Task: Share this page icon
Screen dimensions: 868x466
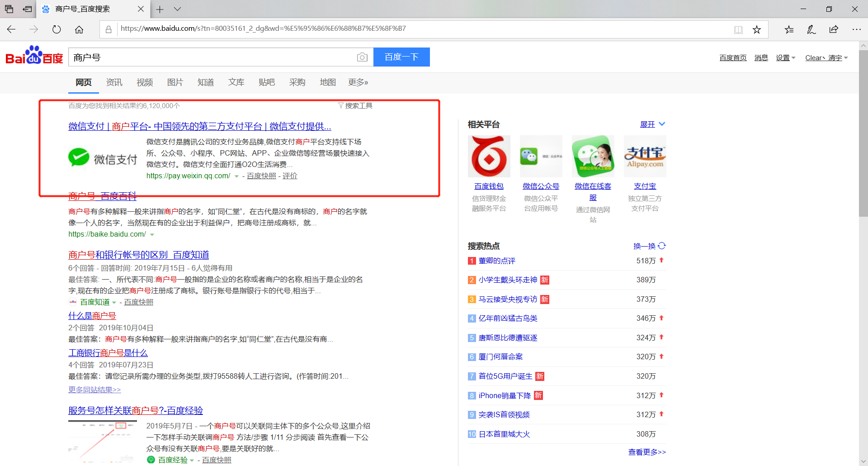Action: [x=834, y=29]
